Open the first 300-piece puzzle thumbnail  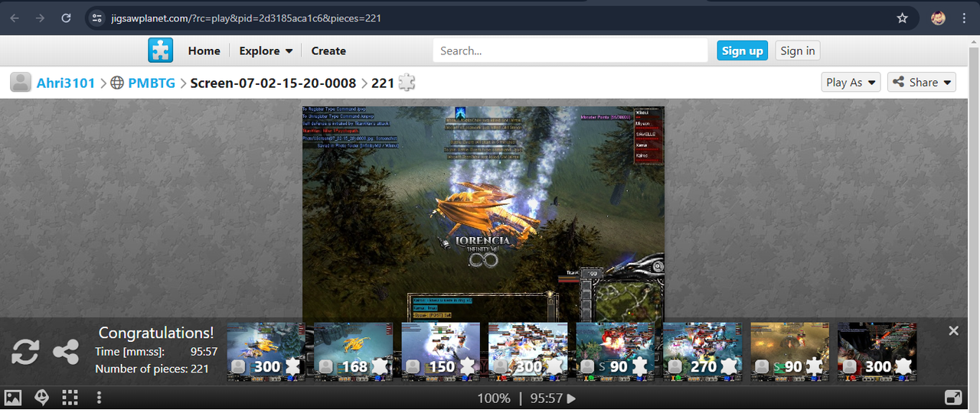tap(266, 352)
